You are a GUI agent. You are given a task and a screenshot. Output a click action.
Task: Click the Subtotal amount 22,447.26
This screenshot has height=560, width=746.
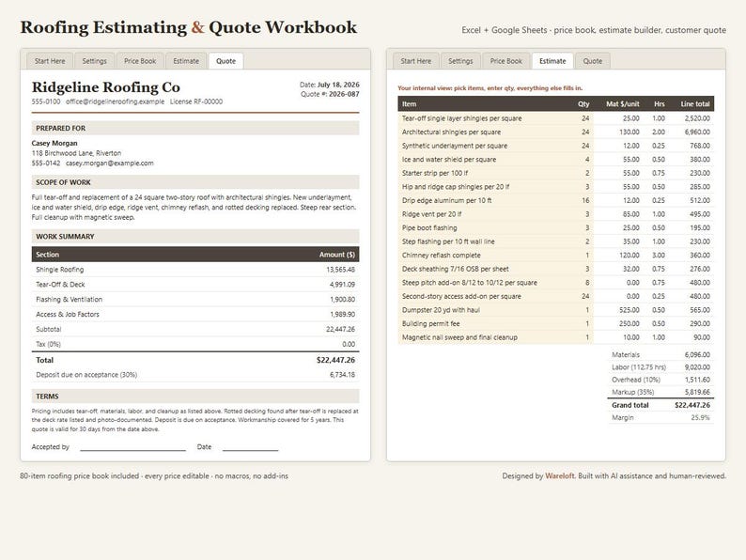point(340,329)
